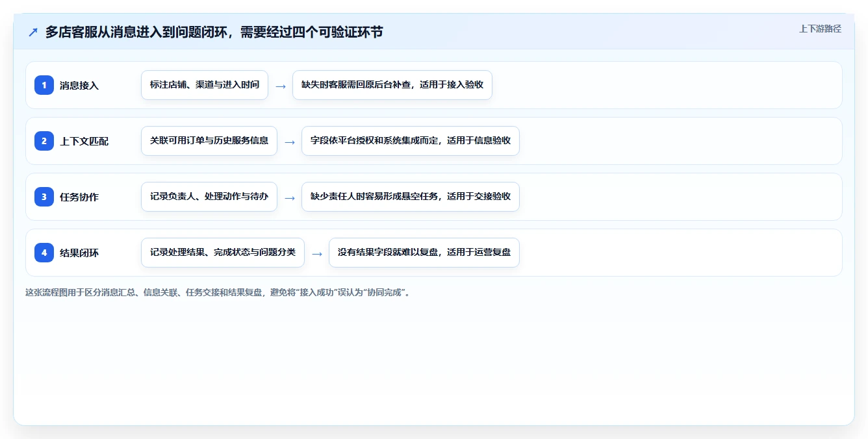Click the arrow in the 任务协作 row

tap(290, 197)
